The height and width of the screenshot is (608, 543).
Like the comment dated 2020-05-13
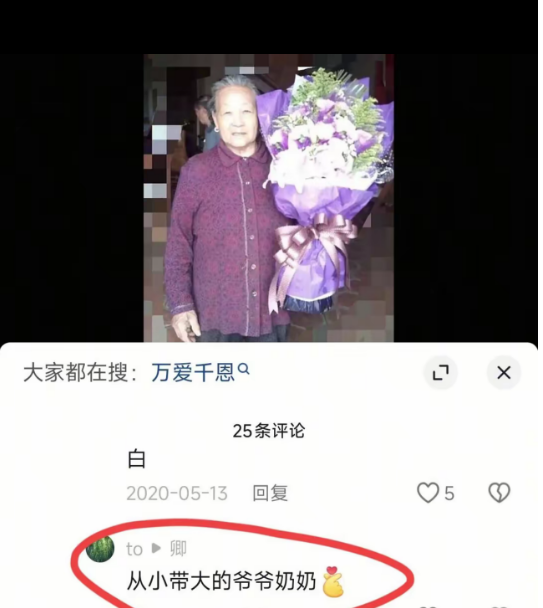coord(428,493)
